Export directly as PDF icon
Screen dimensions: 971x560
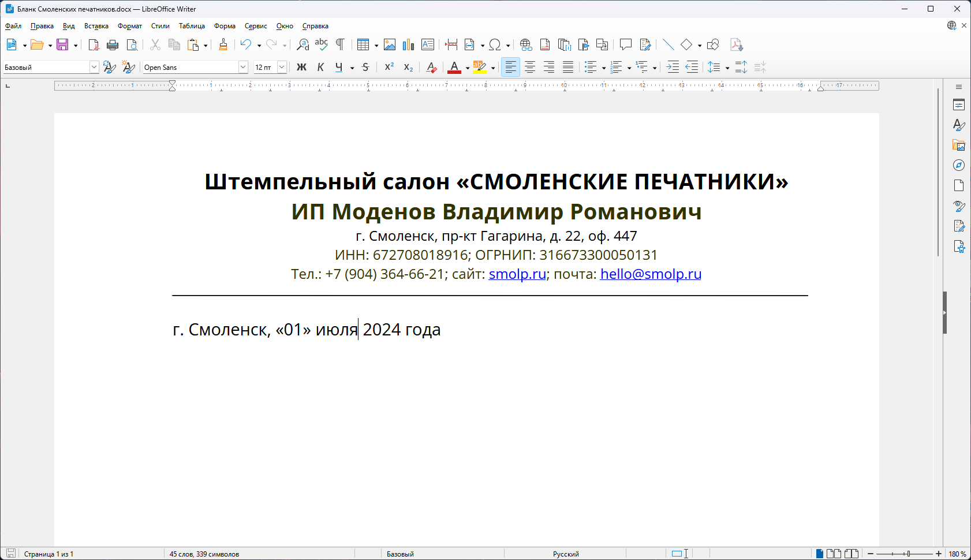pyautogui.click(x=94, y=44)
